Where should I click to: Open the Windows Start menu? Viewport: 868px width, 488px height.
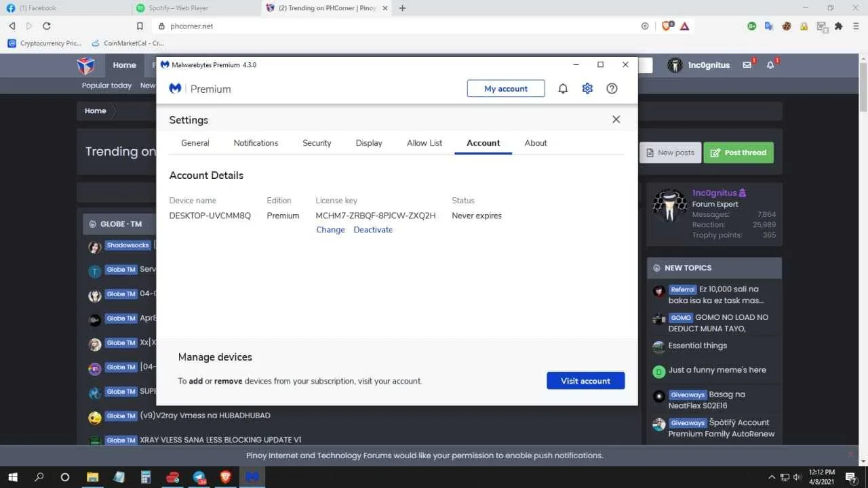(x=12, y=477)
